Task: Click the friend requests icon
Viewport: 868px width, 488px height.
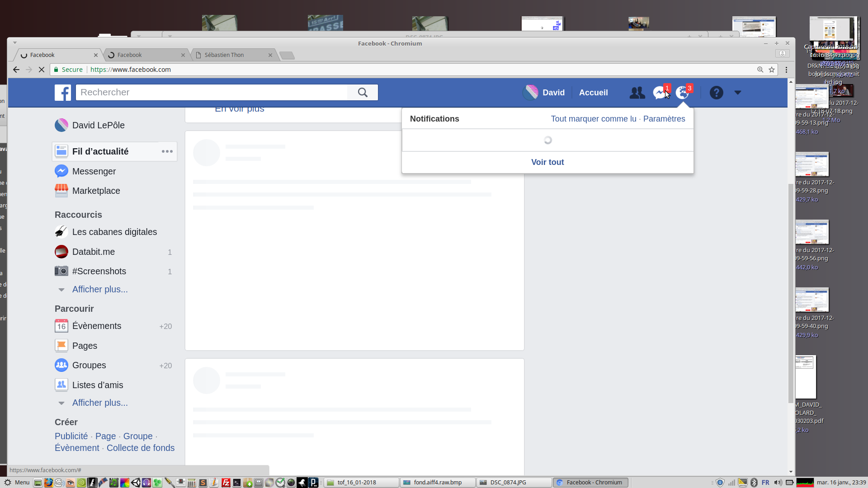Action: (637, 93)
